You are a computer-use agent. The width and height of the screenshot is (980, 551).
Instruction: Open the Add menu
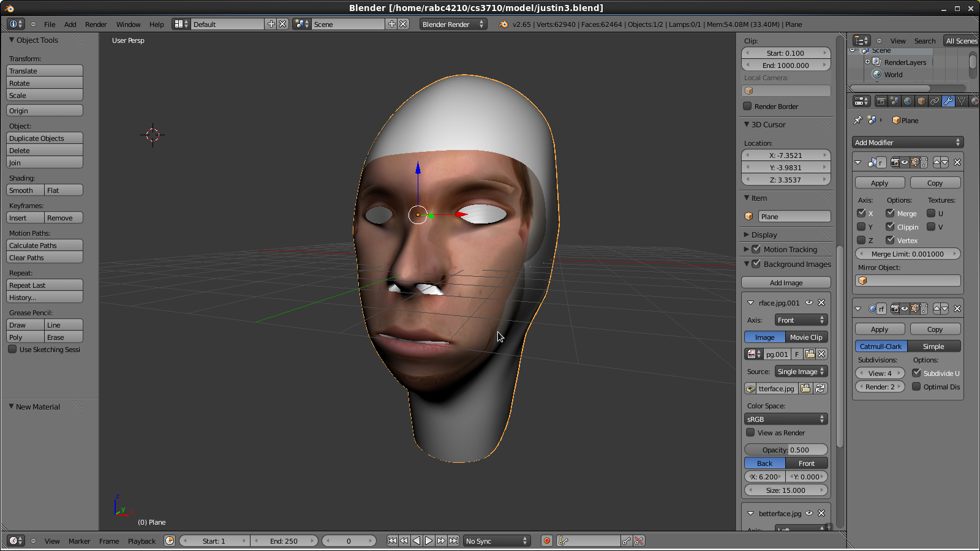coord(70,24)
